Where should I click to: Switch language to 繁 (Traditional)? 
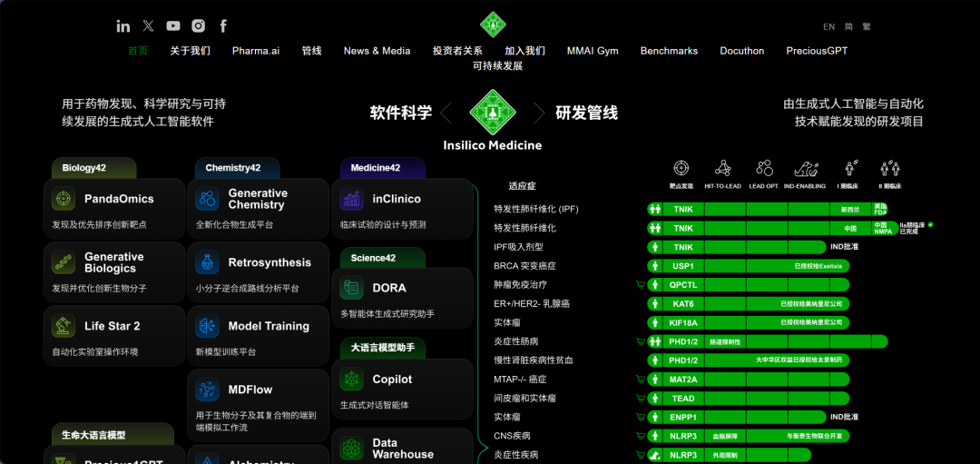(867, 26)
